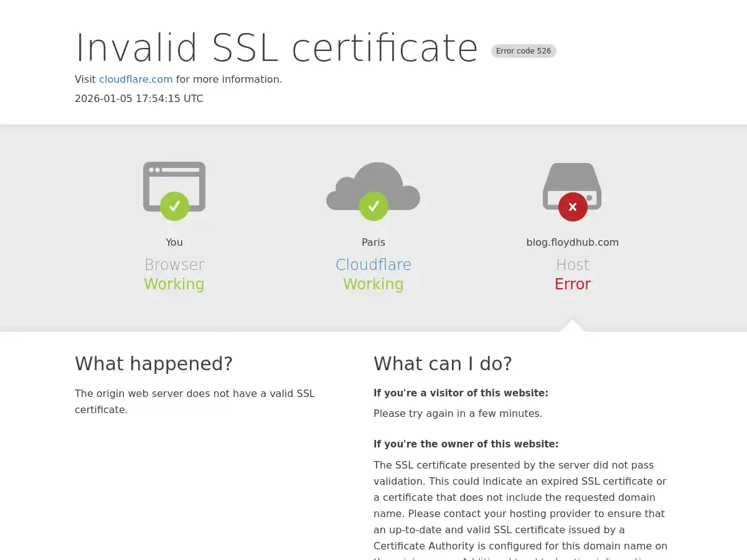The width and height of the screenshot is (747, 560).
Task: Click the What can I do? heading
Action: click(443, 363)
